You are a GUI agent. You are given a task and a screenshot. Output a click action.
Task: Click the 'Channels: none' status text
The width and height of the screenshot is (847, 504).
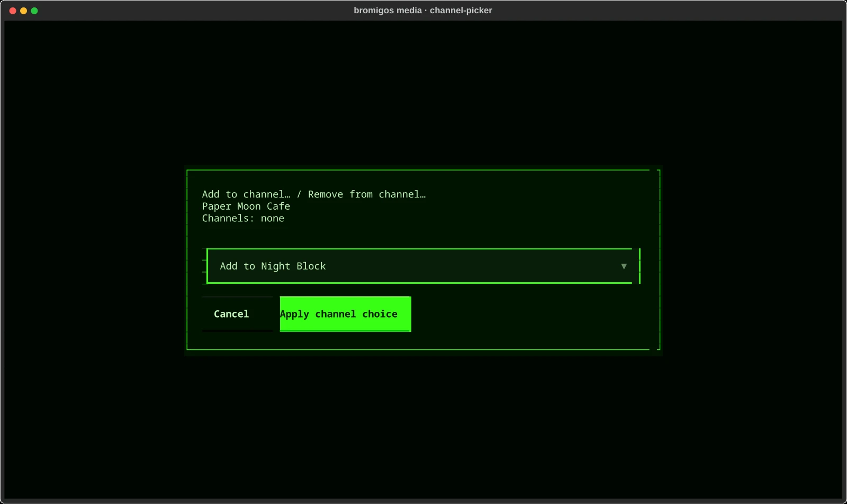coord(243,219)
